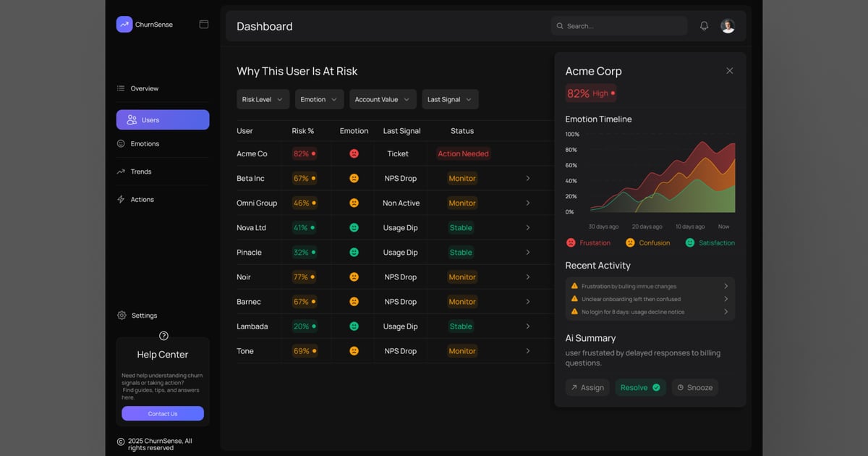Click Omni Group Non Active signal
868x456 pixels.
pos(401,203)
